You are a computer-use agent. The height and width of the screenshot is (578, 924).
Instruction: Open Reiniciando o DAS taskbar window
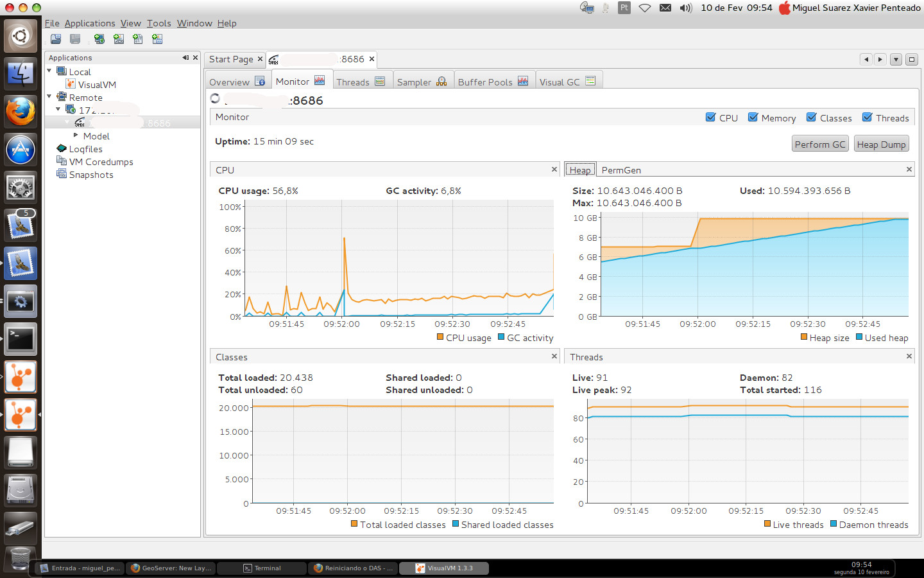(x=353, y=568)
